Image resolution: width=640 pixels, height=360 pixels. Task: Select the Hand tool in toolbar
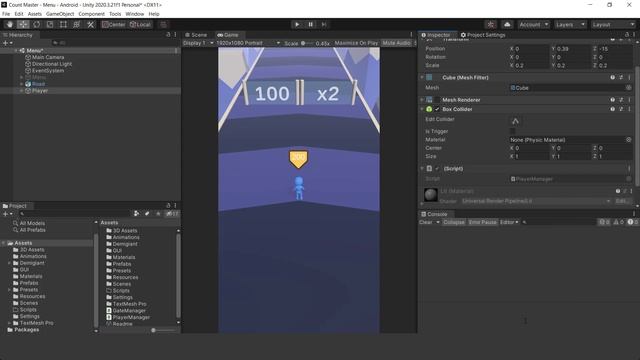tap(10, 24)
